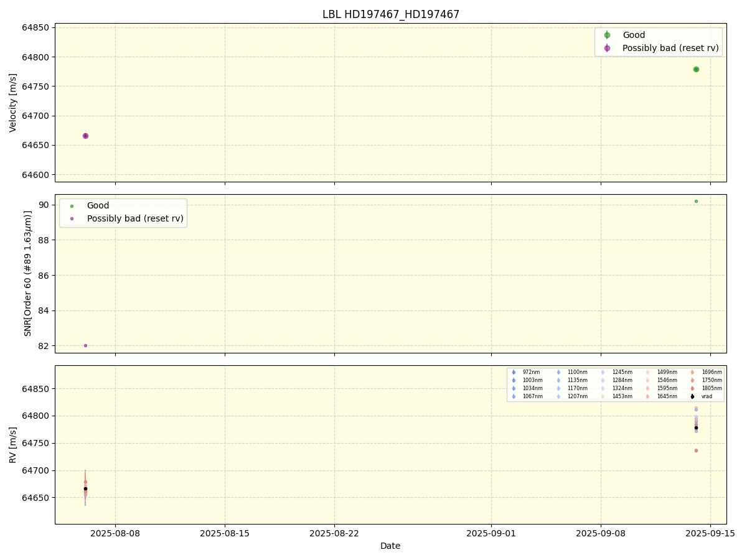Image resolution: width=747 pixels, height=560 pixels.
Task: Click the purple velocity point near 2025-08-08
Action: tap(85, 134)
